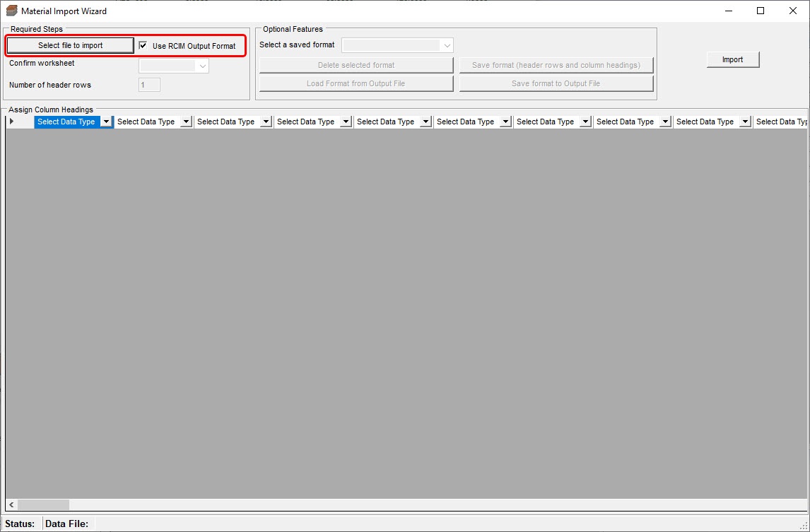Open the sixth column's Select Data Type dropdown
Viewport: 810px width, 532px height.
coord(506,121)
